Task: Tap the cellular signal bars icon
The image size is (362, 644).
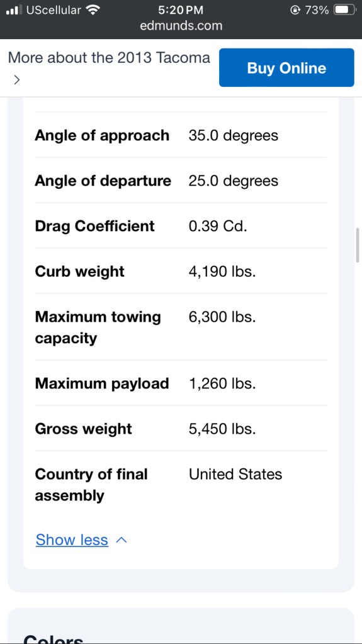Action: click(x=14, y=10)
